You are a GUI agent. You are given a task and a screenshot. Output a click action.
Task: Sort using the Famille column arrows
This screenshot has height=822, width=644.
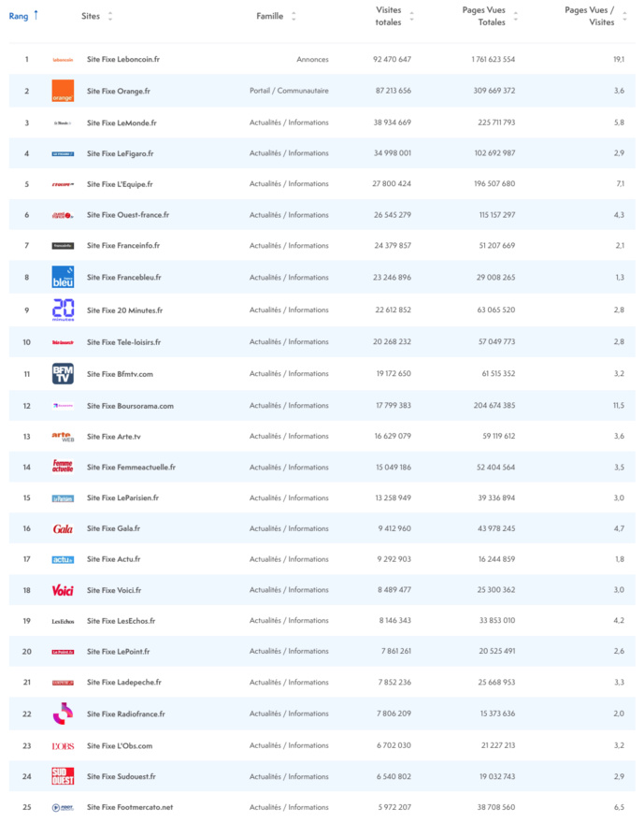(293, 17)
